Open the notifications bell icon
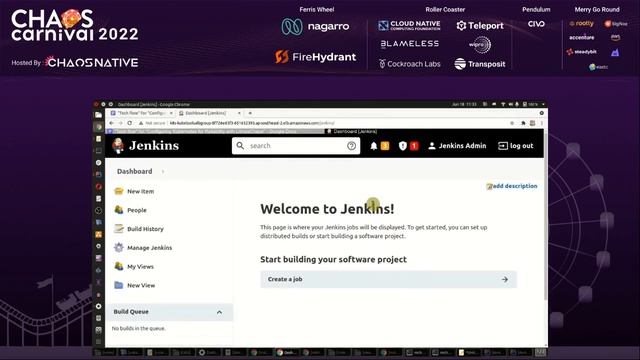640x360 pixels. pyautogui.click(x=373, y=146)
